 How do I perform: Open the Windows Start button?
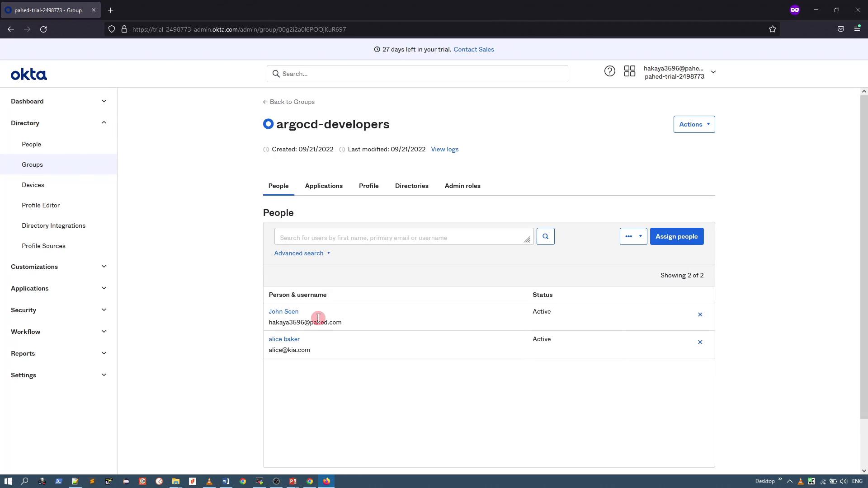(x=8, y=481)
